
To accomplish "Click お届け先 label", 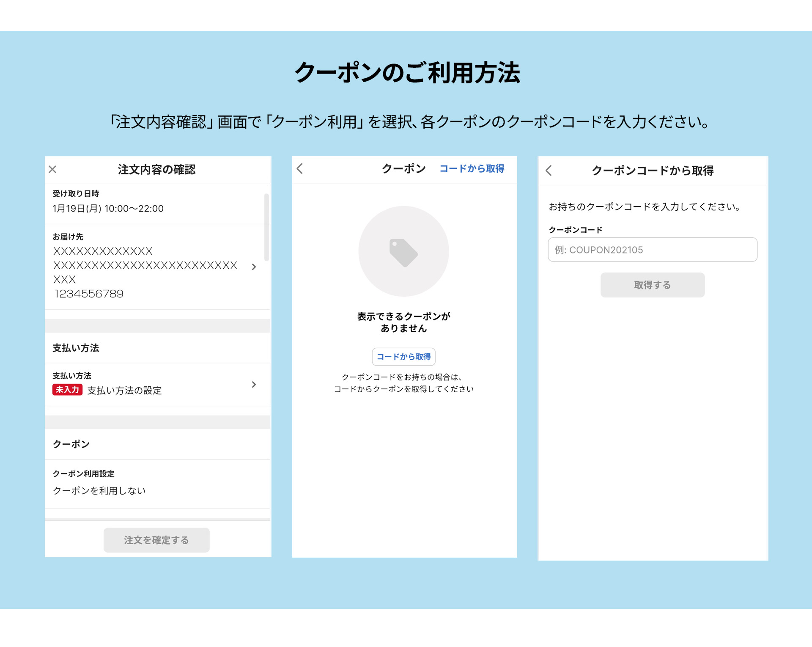I will point(68,237).
